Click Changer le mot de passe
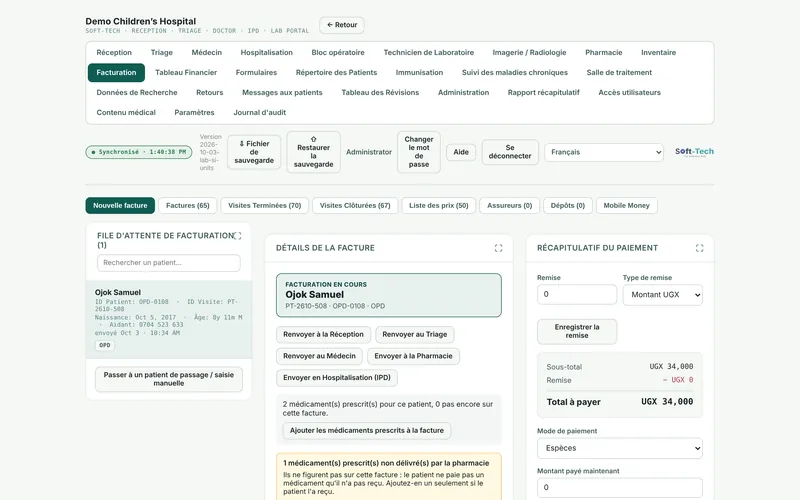 (x=419, y=152)
